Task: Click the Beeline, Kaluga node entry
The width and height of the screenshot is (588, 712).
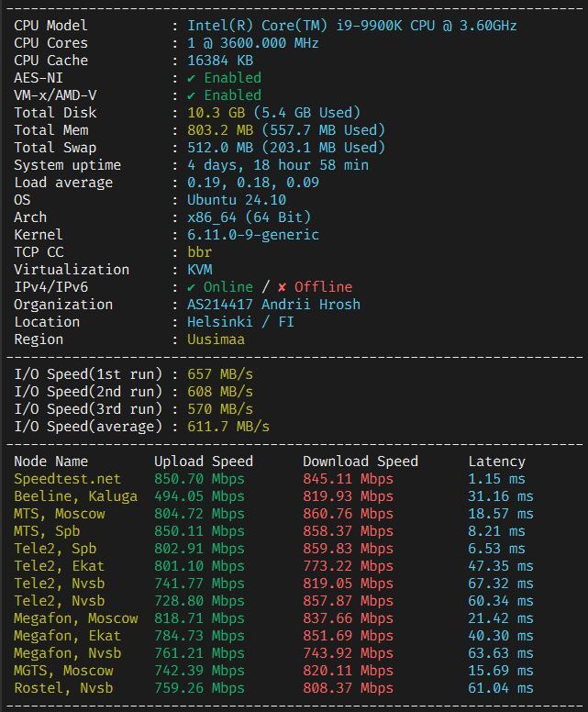Action: point(75,496)
